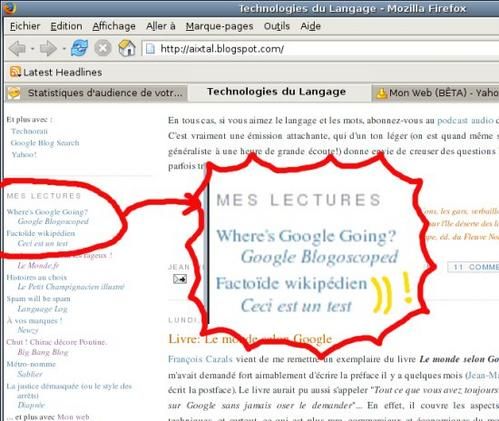The image size is (499, 421).
Task: Reload the page with the refresh icon
Action: pyautogui.click(x=79, y=48)
